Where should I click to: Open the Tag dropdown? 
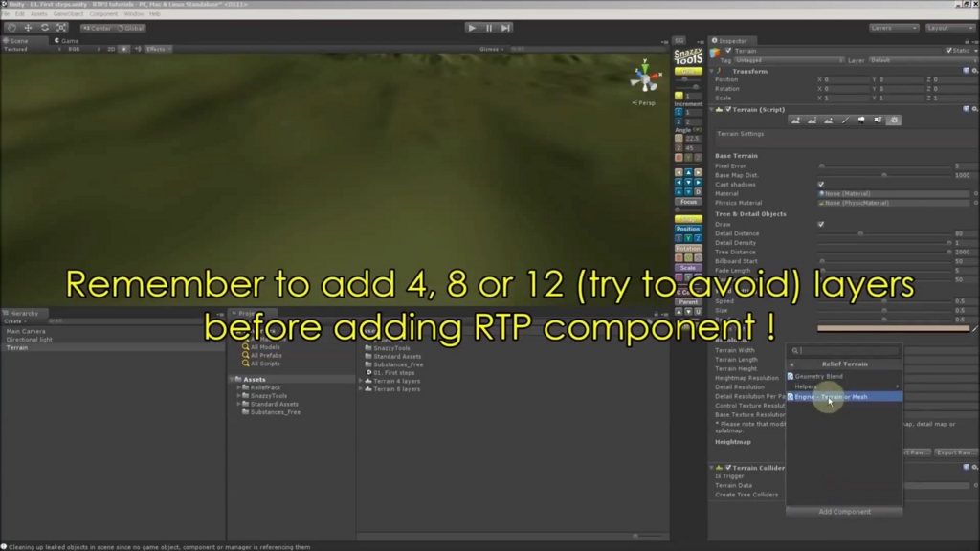click(x=789, y=60)
